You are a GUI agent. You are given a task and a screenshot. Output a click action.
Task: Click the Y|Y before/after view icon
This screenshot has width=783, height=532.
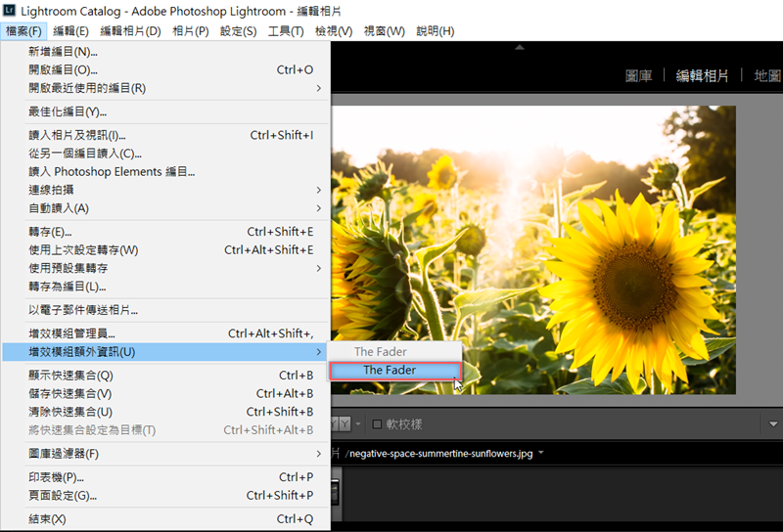(344, 423)
